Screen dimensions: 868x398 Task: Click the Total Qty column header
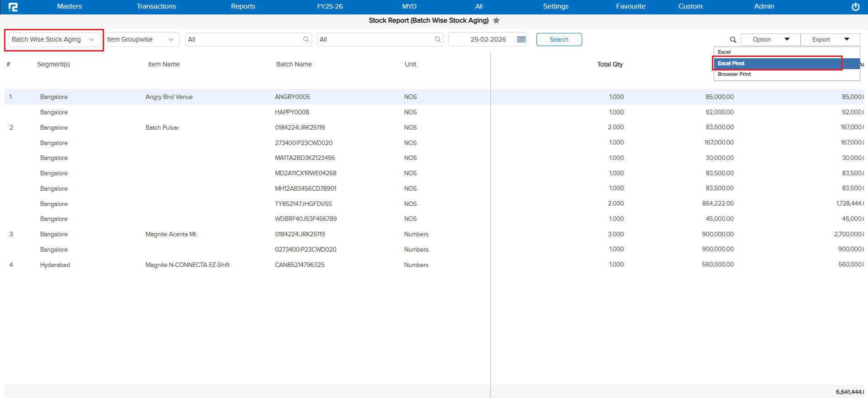click(x=610, y=64)
